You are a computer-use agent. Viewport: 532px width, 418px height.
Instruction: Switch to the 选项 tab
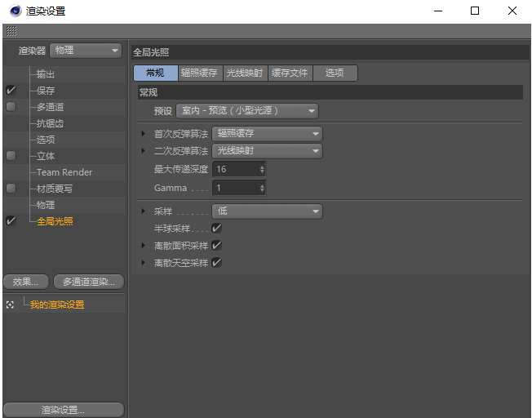[335, 73]
